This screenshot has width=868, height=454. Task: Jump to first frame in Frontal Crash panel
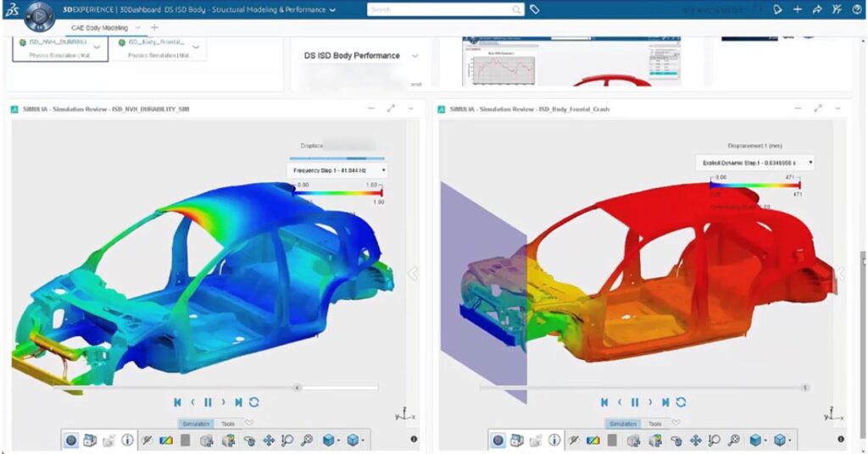(604, 402)
